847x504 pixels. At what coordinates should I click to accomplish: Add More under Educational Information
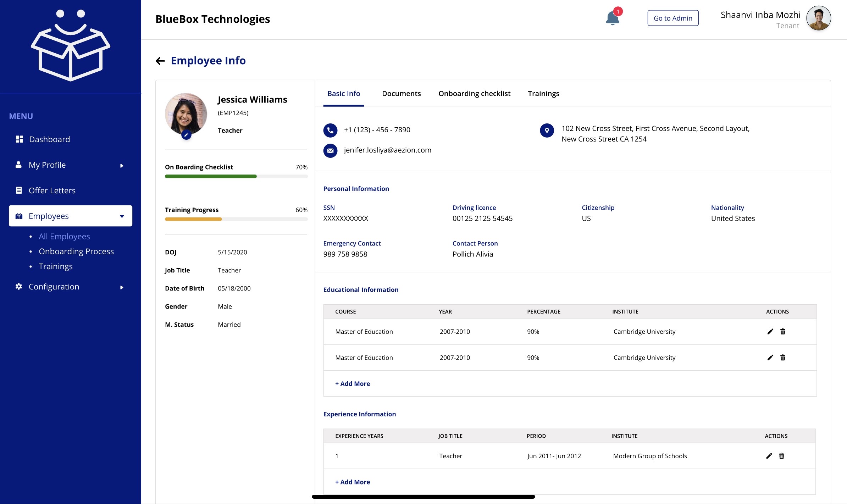[353, 384]
